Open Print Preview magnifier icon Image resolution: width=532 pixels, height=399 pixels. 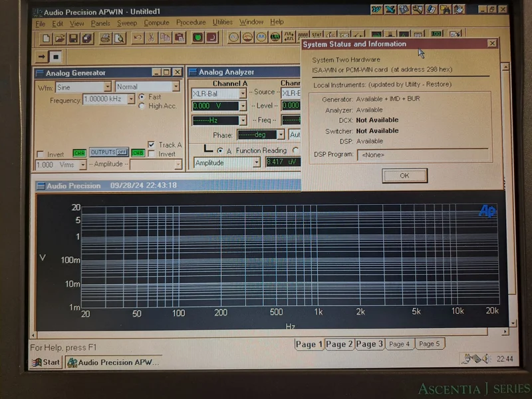[x=120, y=39]
